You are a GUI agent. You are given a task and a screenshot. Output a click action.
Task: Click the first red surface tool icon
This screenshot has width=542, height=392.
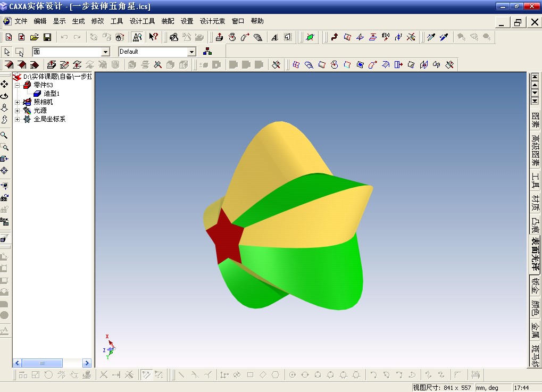coord(9,65)
